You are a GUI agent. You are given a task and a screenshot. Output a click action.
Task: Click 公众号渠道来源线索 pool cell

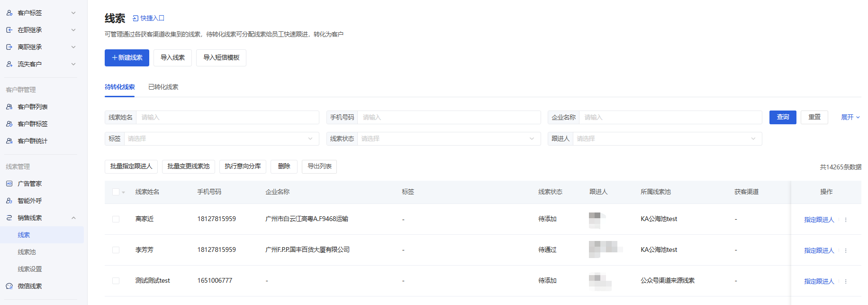coord(668,281)
